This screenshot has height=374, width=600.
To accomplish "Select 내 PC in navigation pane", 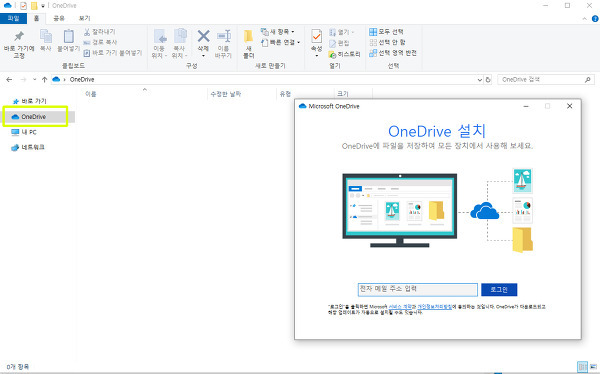I will click(x=24, y=132).
